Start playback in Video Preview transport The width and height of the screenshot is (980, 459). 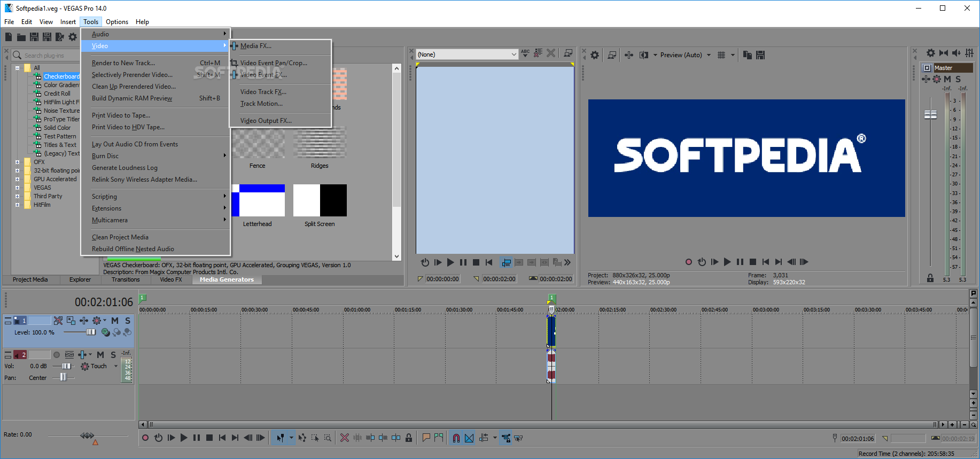pyautogui.click(x=727, y=262)
